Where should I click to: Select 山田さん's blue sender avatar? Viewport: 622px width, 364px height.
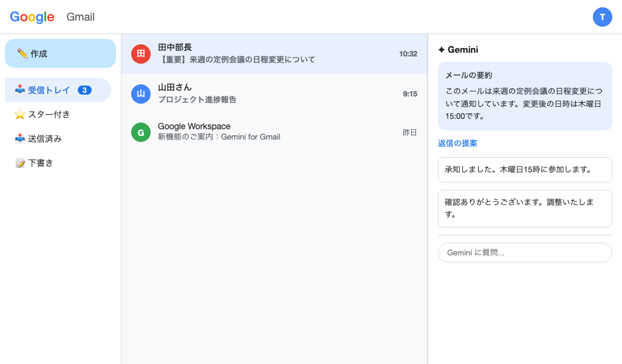(x=141, y=93)
